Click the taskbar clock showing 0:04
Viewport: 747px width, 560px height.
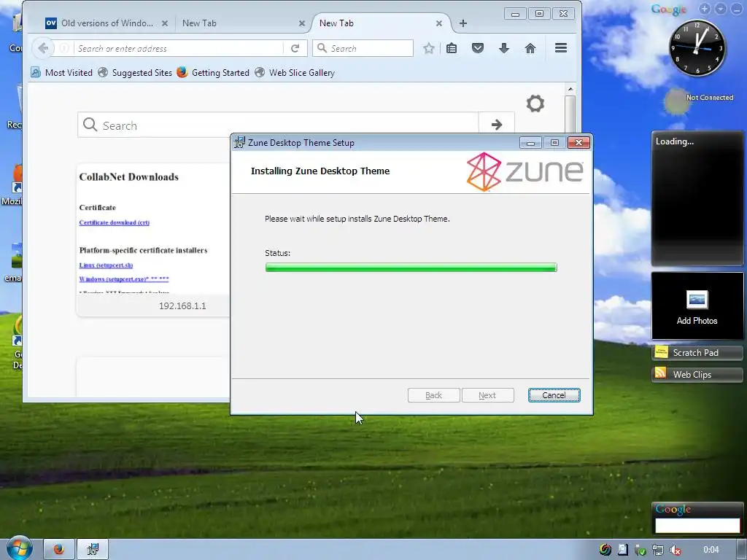point(711,550)
